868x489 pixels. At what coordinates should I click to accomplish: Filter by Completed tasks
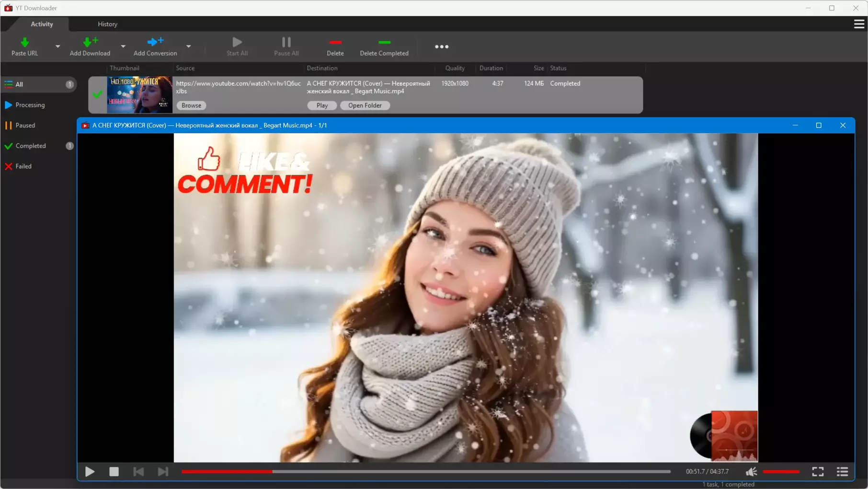39,146
